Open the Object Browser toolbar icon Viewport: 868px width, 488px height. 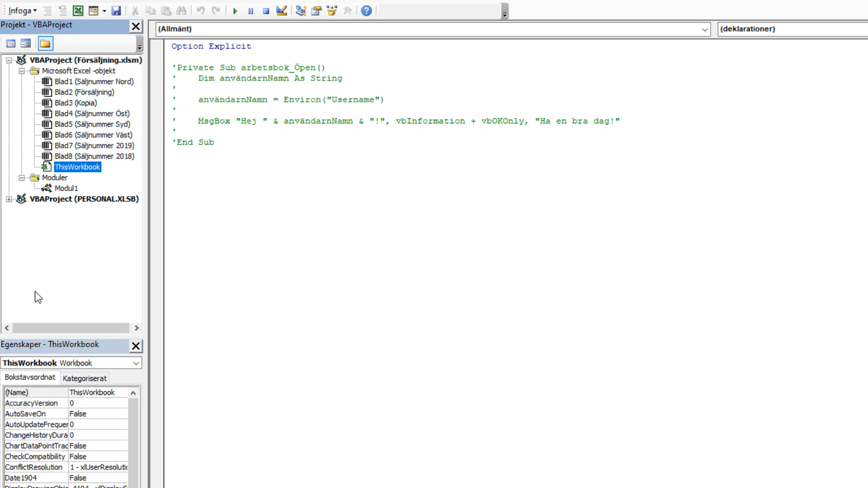pos(332,10)
